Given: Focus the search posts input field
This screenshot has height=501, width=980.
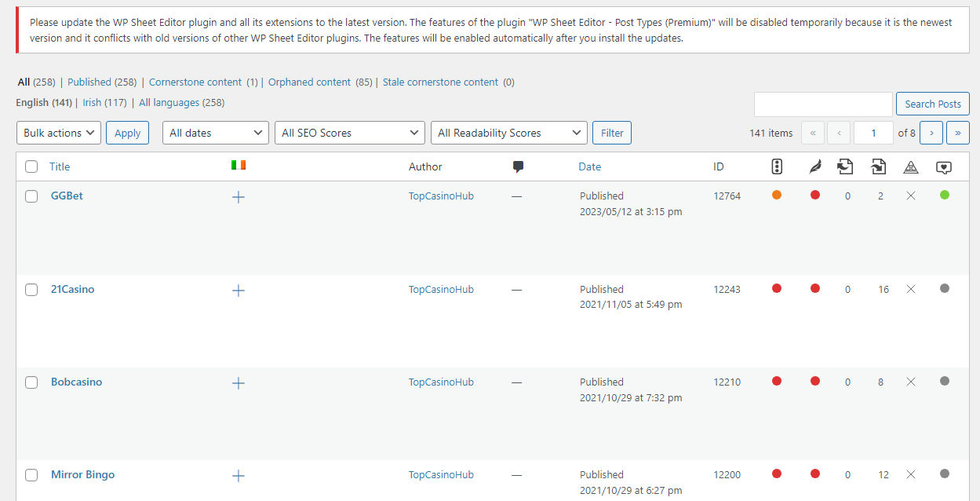Looking at the screenshot, I should tap(823, 104).
